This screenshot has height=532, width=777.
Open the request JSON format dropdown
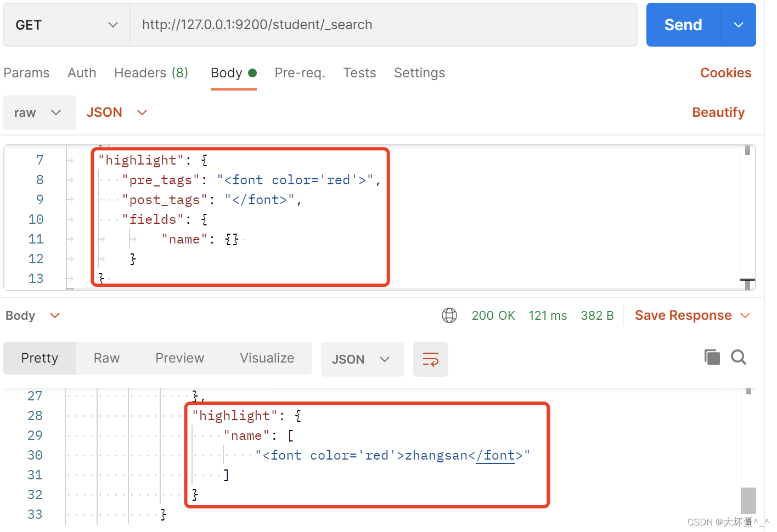[x=117, y=112]
